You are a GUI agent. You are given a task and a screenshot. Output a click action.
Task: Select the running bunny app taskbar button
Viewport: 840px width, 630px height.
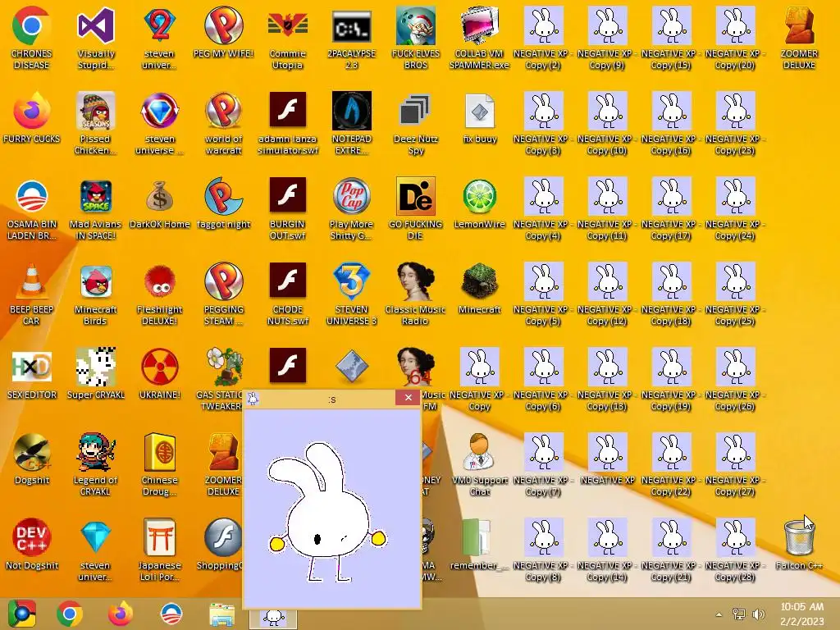[273, 617]
